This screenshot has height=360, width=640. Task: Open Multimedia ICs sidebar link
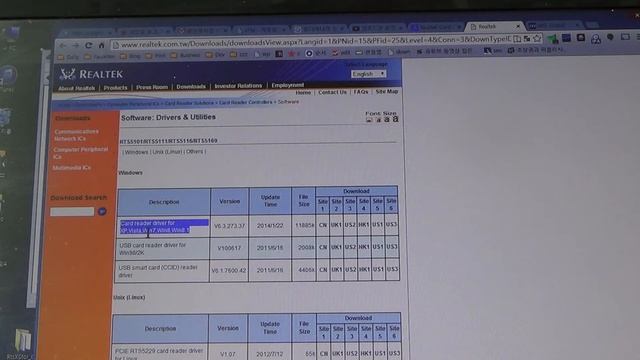pos(71,168)
